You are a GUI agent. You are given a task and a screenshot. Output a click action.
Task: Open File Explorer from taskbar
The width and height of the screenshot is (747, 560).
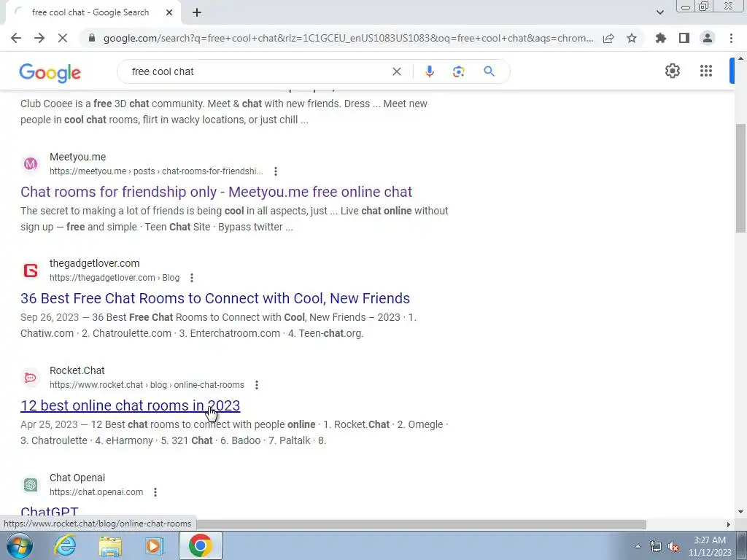110,545
